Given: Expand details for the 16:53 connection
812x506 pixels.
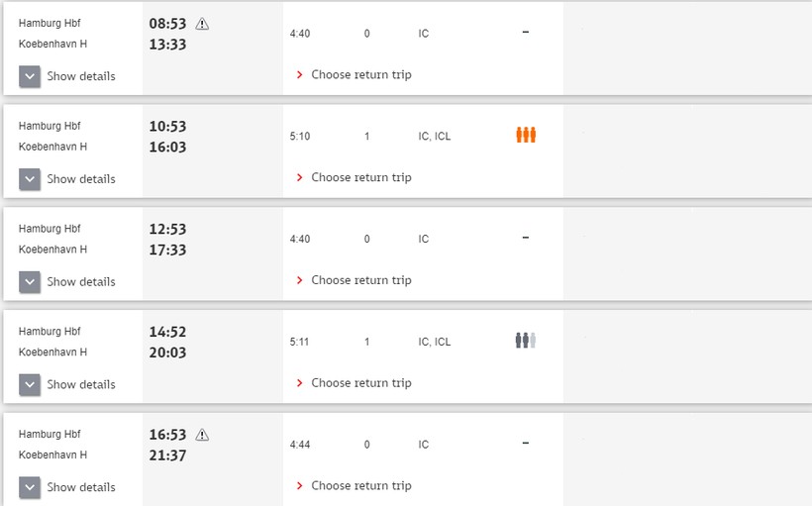Looking at the screenshot, I should coord(30,487).
